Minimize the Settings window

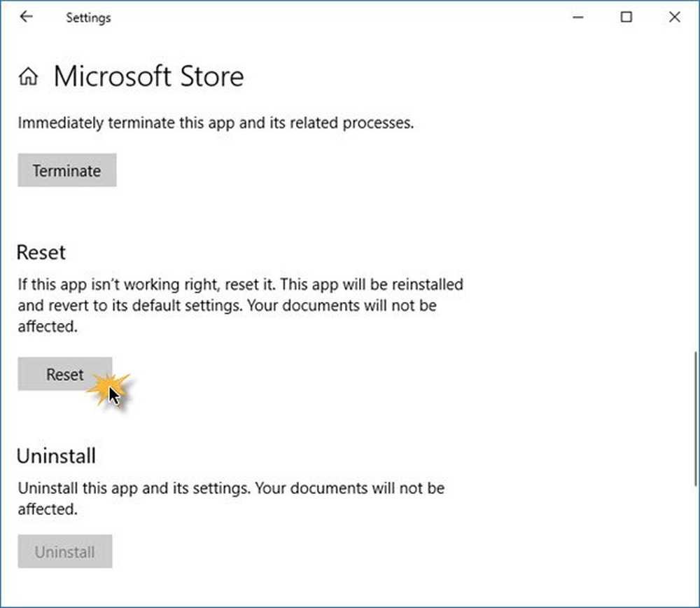[578, 18]
